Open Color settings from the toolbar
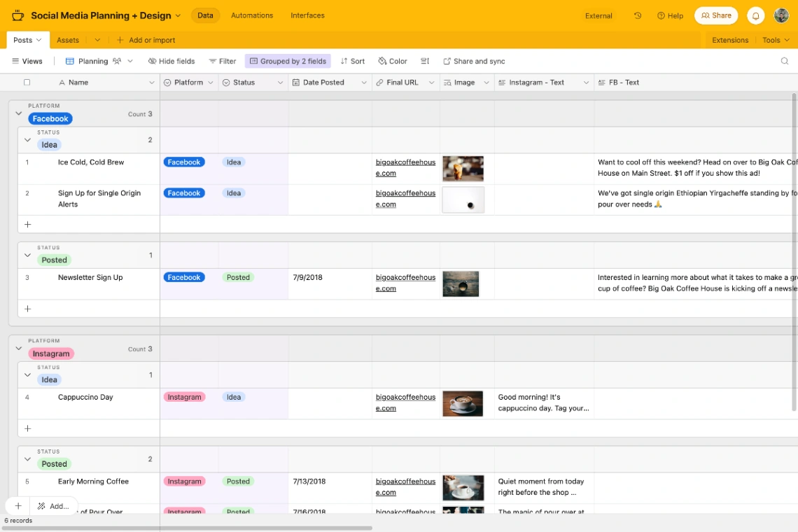 393,61
